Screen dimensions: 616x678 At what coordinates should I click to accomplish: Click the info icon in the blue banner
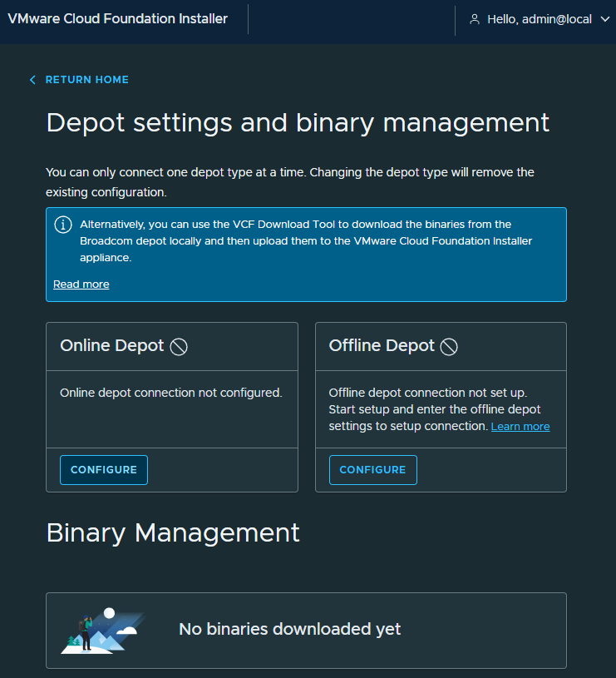(63, 225)
